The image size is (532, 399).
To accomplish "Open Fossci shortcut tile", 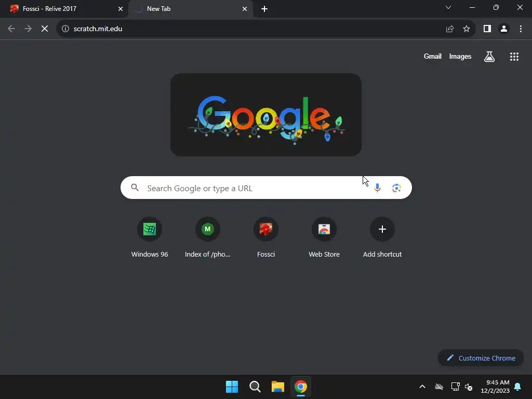I will click(x=266, y=237).
